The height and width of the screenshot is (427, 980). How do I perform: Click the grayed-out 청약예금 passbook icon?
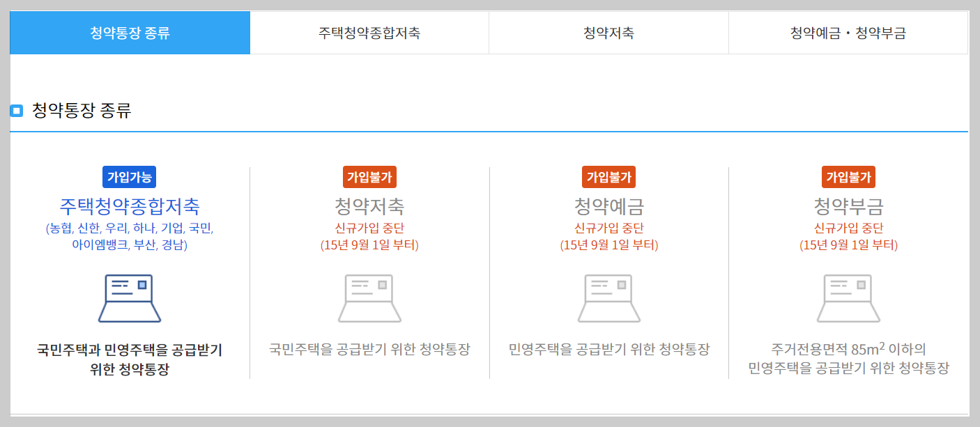pos(608,298)
